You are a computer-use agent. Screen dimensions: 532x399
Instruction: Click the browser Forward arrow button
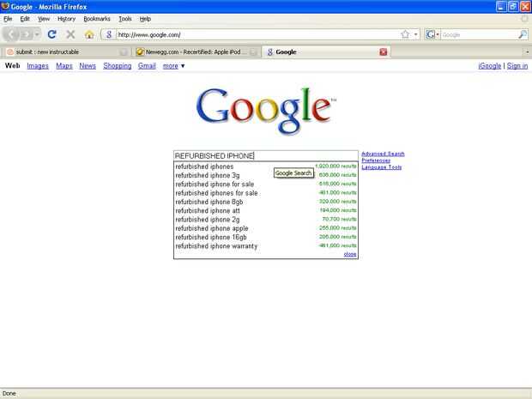(26, 34)
